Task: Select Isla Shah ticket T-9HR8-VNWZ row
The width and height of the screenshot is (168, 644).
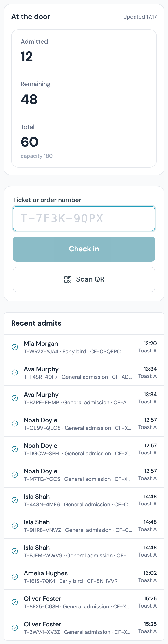Action: [84, 525]
